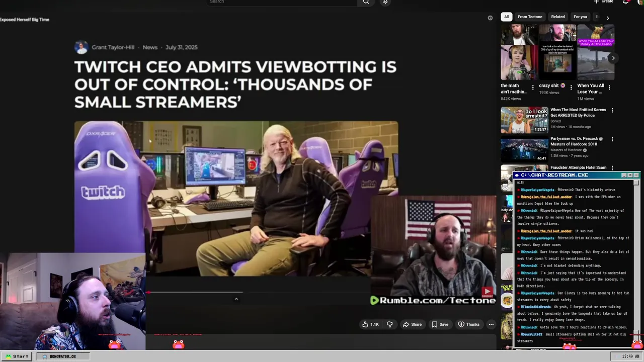Image resolution: width=644 pixels, height=362 pixels.
Task: Open options for 'When You All Lose Your' Short
Action: [609, 87]
